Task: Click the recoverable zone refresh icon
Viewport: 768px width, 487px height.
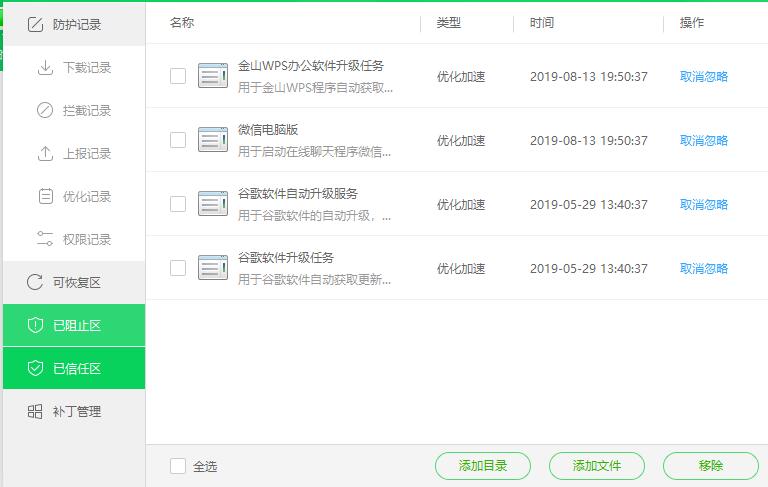Action: tap(35, 283)
